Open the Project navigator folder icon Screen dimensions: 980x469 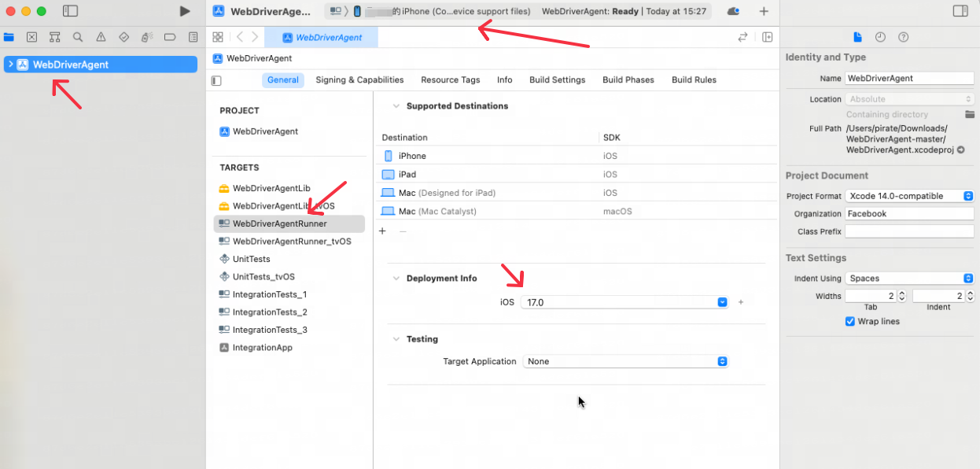(x=9, y=37)
